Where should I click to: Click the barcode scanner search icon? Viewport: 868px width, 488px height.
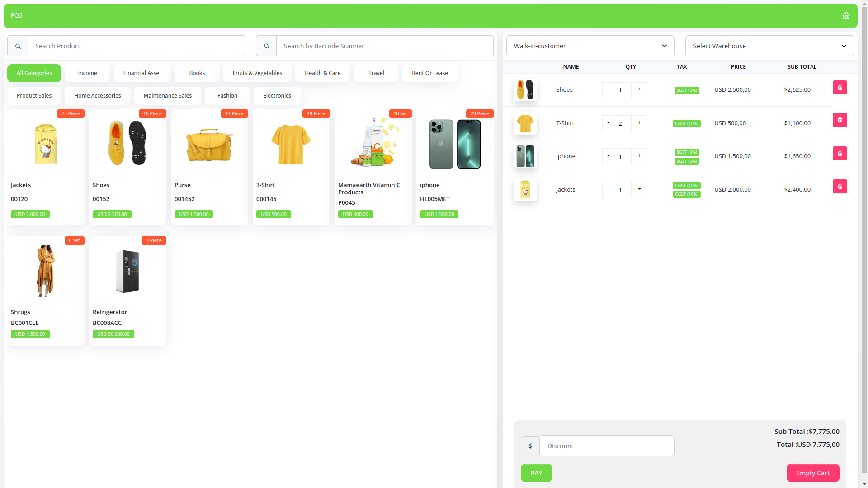[266, 46]
